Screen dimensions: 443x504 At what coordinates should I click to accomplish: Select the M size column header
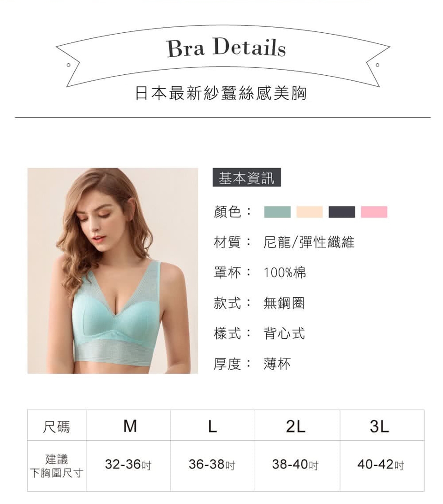click(129, 425)
